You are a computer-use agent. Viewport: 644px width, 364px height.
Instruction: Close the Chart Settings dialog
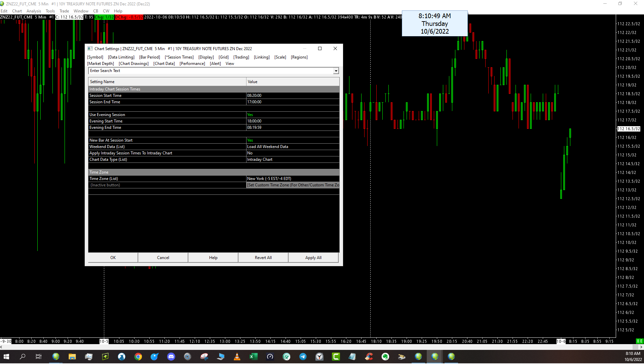335,48
